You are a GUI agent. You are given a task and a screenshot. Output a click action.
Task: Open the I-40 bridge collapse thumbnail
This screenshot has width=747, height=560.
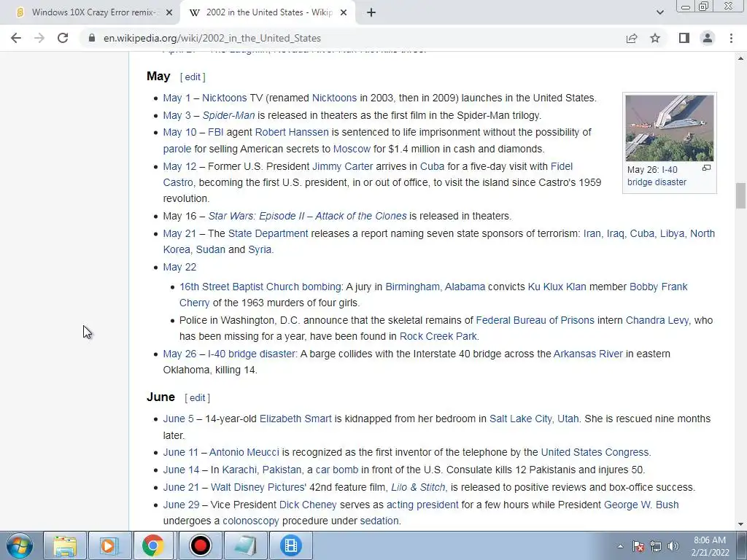point(670,128)
